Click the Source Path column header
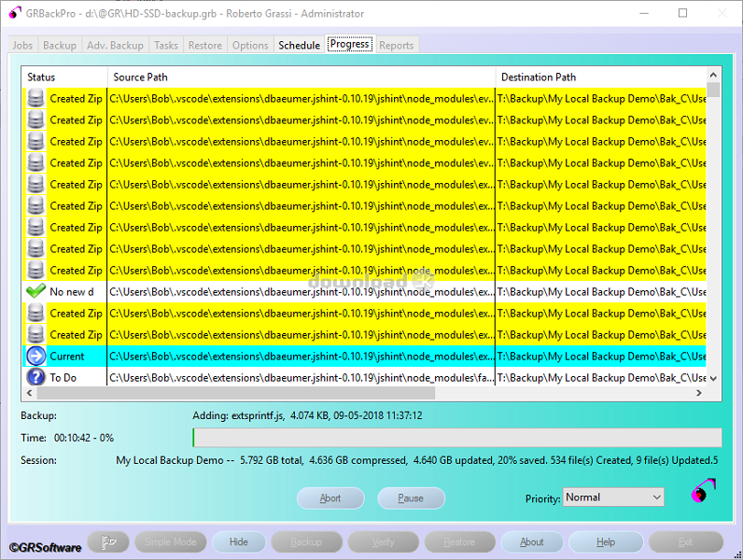This screenshot has height=560, width=743. coord(301,77)
